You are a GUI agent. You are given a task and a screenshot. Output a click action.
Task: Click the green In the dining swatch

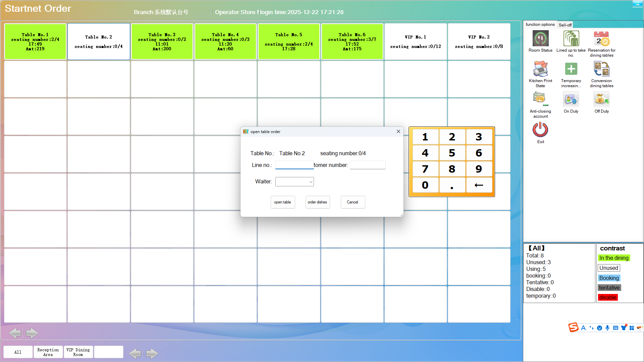click(x=614, y=258)
